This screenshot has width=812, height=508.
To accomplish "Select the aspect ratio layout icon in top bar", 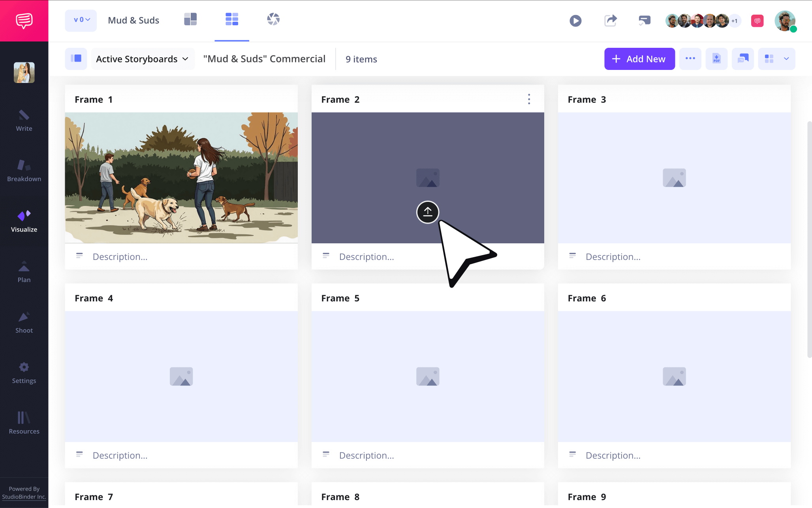I will coord(190,19).
